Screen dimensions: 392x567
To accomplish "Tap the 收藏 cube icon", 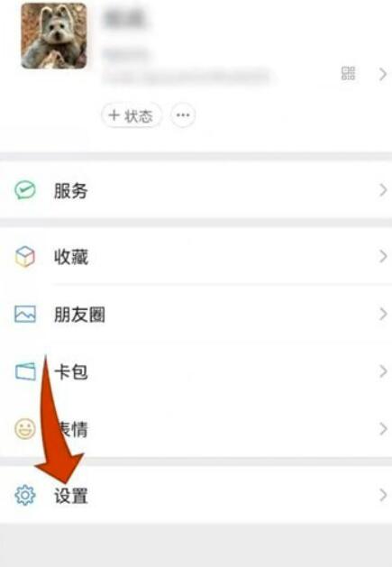I will point(25,256).
